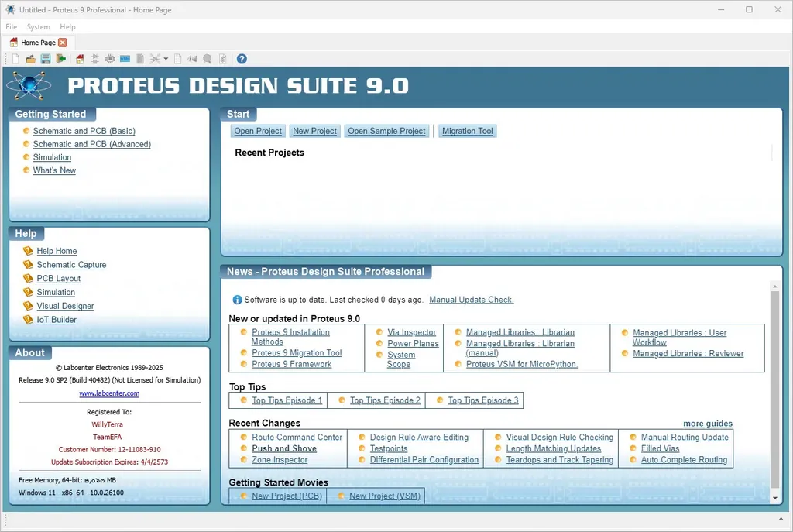This screenshot has height=532, width=793.
Task: Open the Proteus 9 Framework link
Action: point(292,364)
